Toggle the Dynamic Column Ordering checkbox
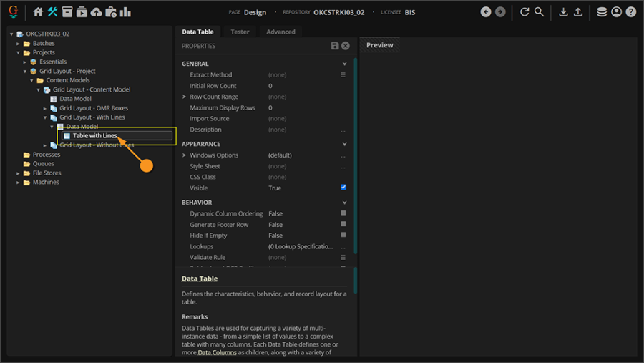Viewport: 644px width, 363px height. [x=343, y=213]
